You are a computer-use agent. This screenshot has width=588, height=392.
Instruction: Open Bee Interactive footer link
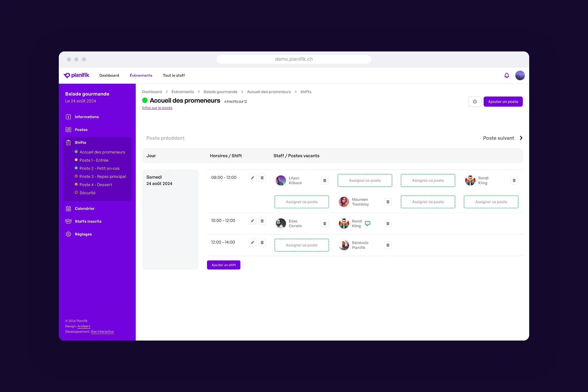pos(102,332)
